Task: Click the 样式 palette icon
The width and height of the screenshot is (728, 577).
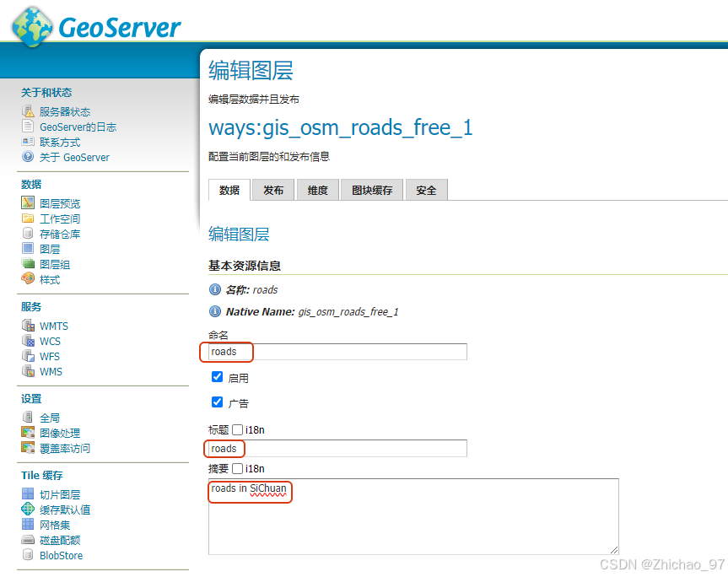Action: tap(28, 278)
